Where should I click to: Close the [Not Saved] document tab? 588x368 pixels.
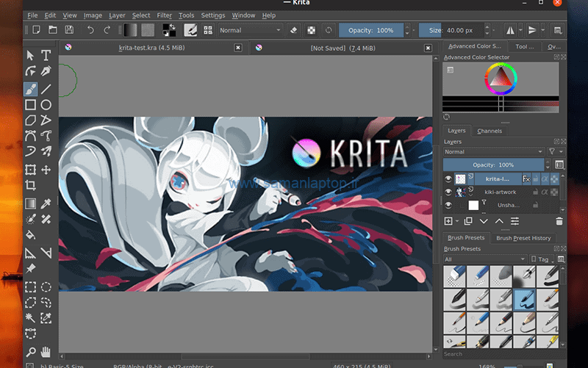(x=428, y=48)
